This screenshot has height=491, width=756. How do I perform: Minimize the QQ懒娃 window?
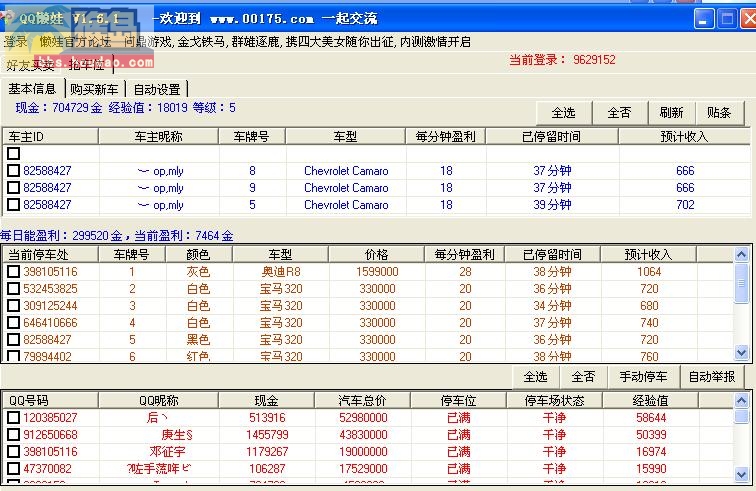click(704, 19)
